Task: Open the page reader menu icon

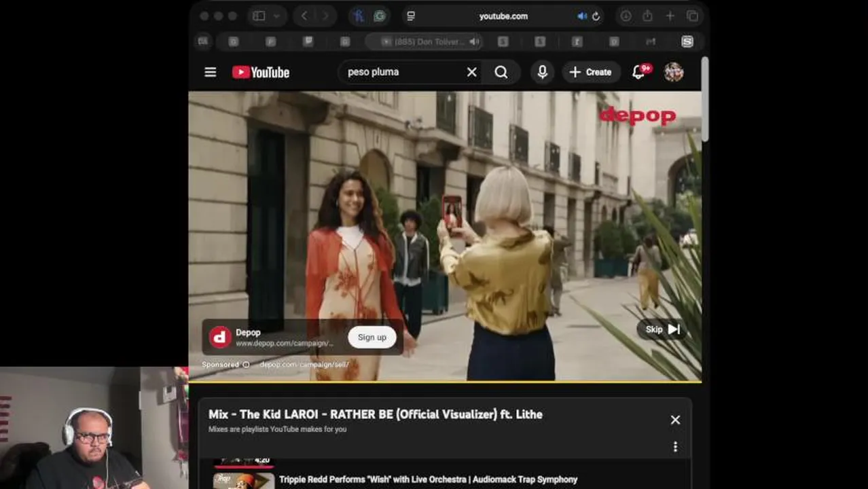Action: (x=411, y=16)
